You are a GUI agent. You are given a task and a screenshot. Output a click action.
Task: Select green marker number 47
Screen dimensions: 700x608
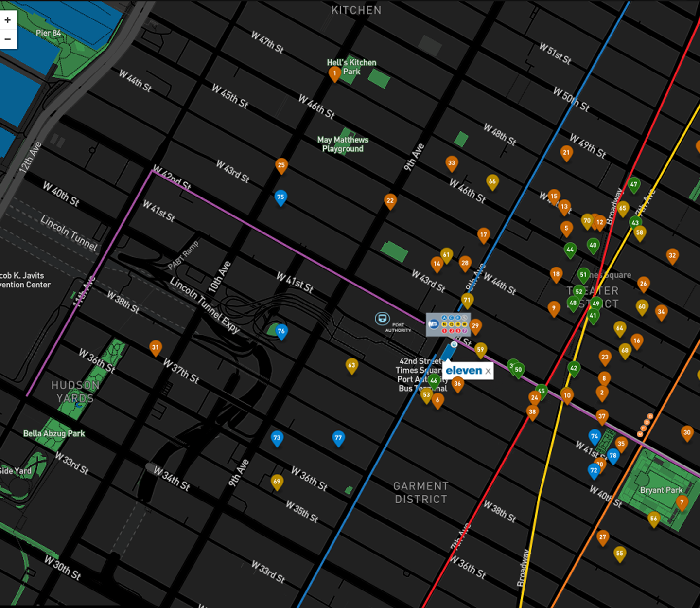coord(633,185)
